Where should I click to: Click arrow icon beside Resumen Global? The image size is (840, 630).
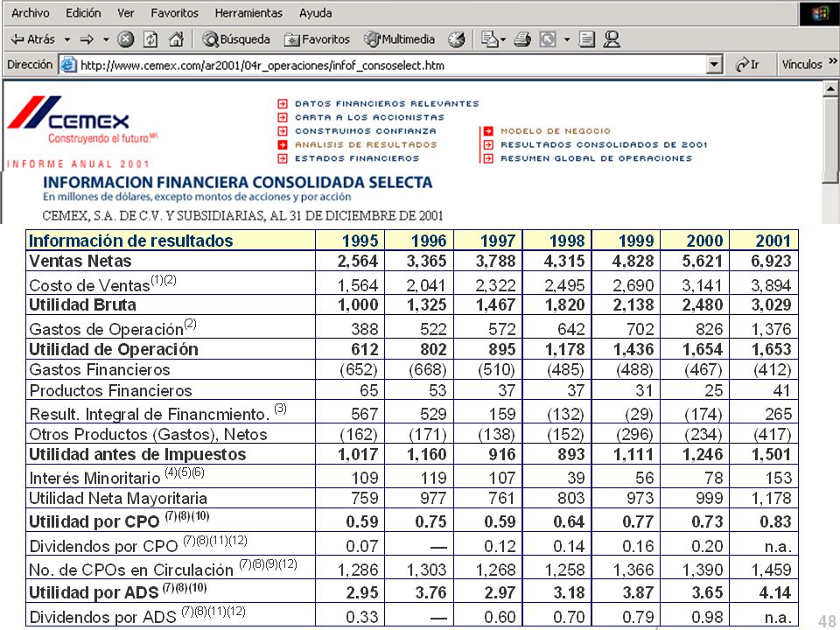[x=488, y=158]
